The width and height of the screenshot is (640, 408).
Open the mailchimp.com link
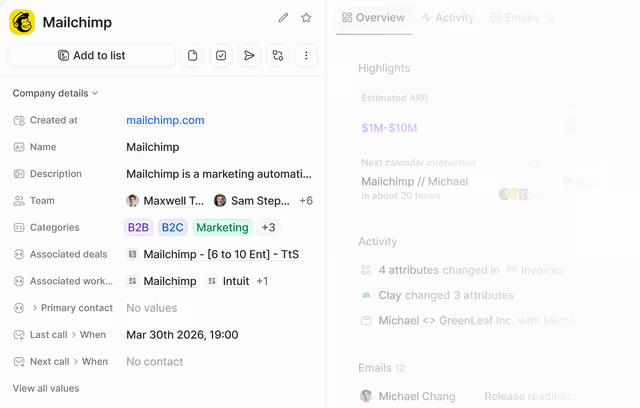click(x=165, y=120)
